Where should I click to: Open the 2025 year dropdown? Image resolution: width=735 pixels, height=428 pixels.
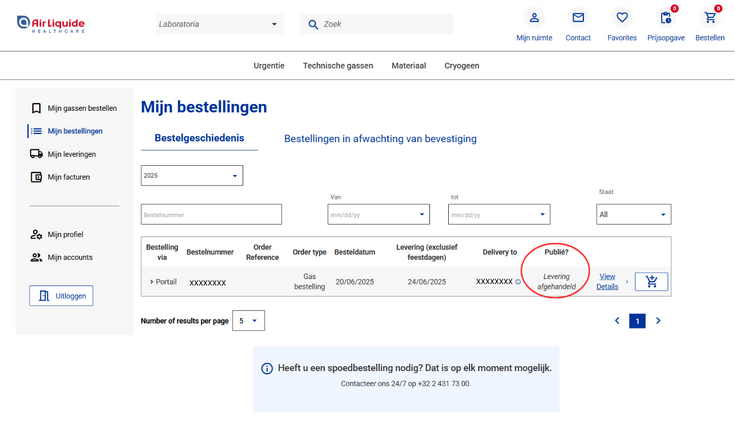coord(192,175)
